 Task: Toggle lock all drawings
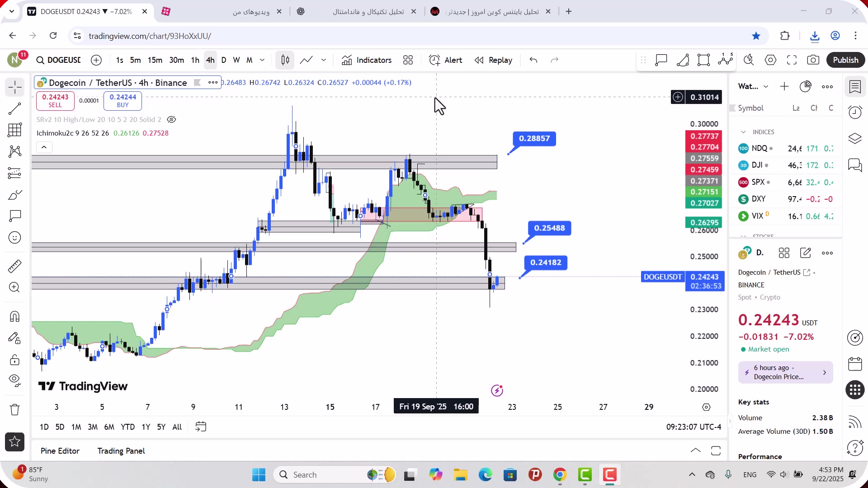point(15,360)
